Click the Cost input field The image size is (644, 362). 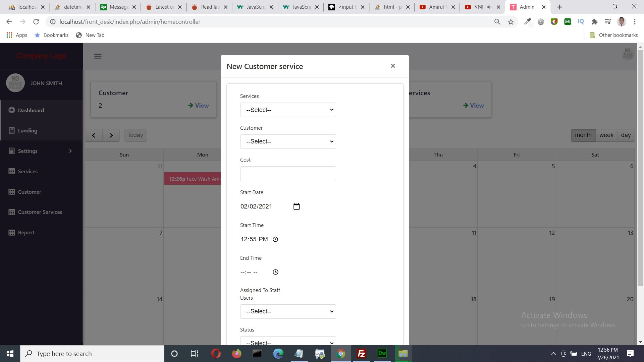tap(288, 174)
